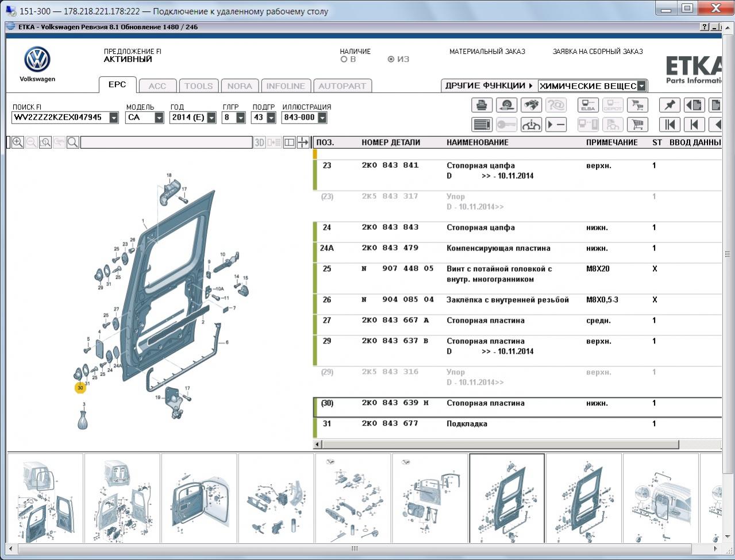Viewport: 735px width, 560px height.
Task: Open the wheel and tyre catalog icon
Action: coord(506,105)
